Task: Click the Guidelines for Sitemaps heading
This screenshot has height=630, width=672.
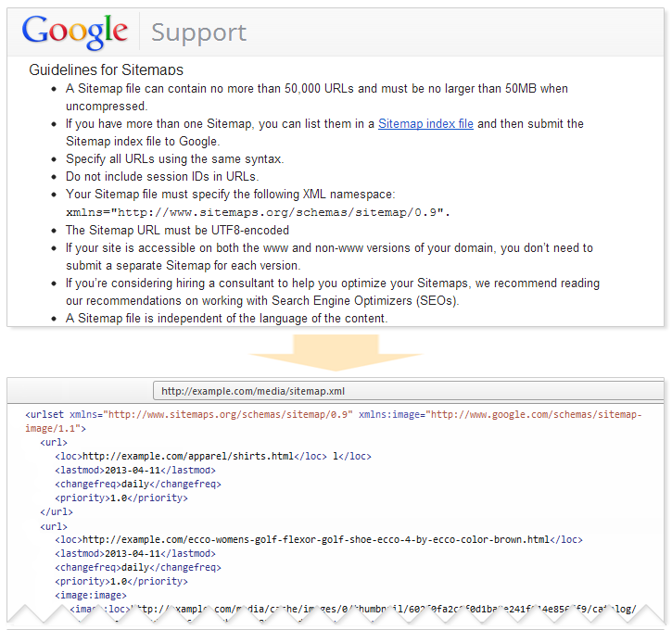Action: click(x=106, y=69)
